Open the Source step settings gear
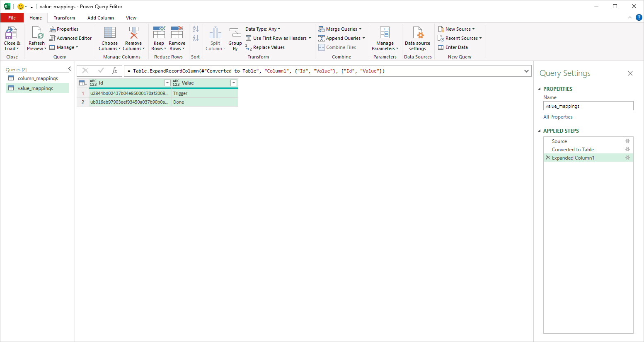 pos(627,141)
